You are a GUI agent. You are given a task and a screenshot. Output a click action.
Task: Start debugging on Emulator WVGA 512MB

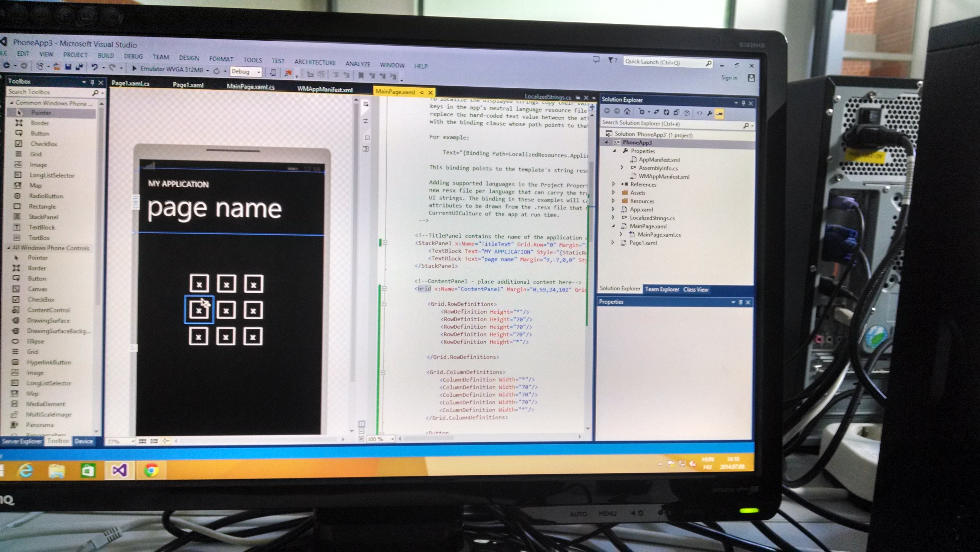click(x=168, y=69)
